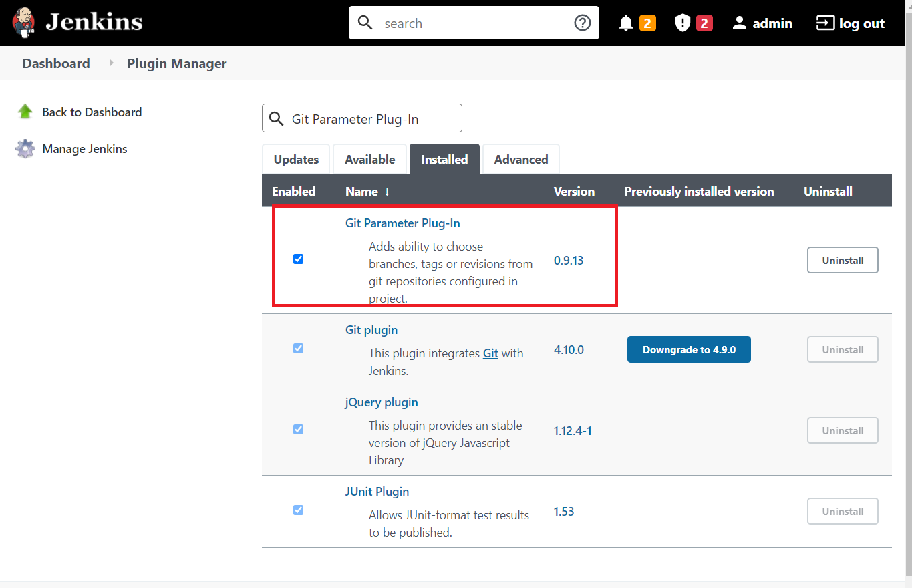Click the red security warning count badge
The image size is (912, 588).
(704, 23)
